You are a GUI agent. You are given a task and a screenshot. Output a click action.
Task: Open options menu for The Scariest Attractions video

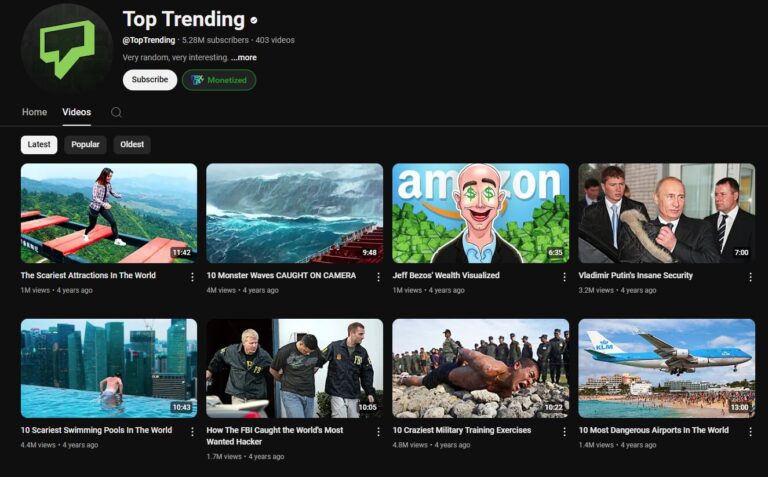click(192, 277)
